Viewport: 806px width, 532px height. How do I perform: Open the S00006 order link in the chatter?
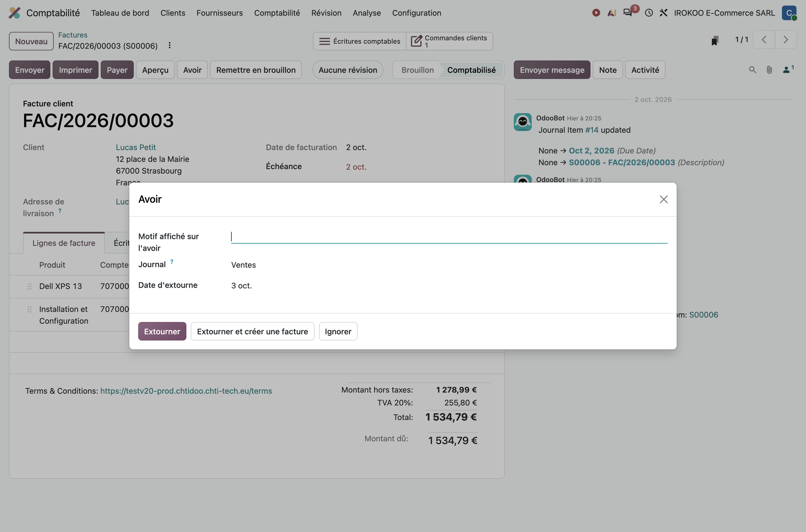(704, 314)
